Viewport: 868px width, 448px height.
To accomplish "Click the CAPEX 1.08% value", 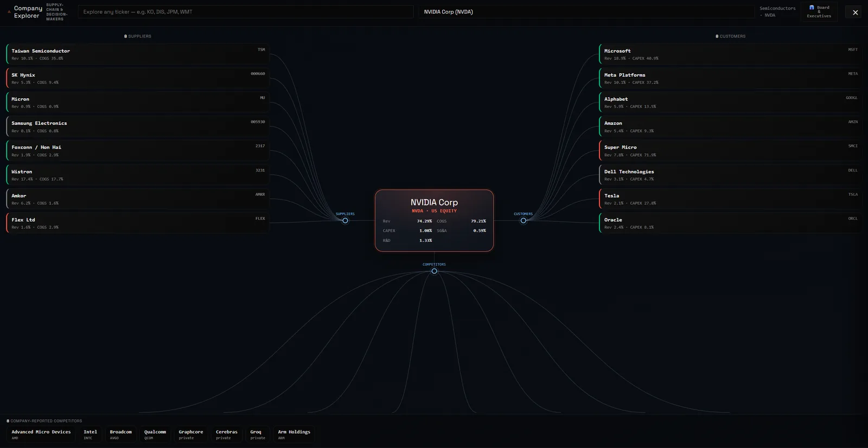I will (x=425, y=231).
